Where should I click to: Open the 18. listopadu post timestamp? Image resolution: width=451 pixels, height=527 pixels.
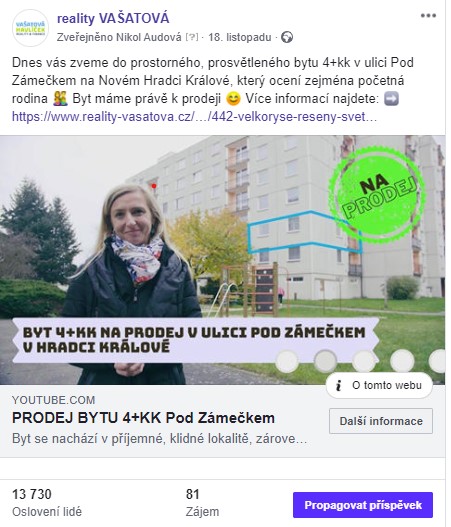coord(240,37)
